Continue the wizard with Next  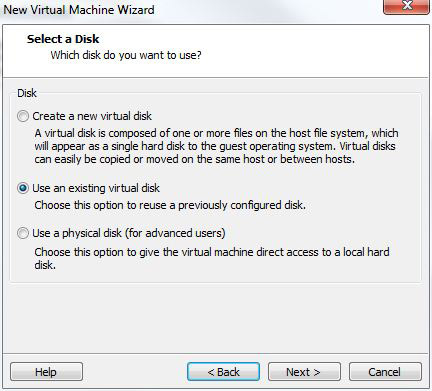(x=304, y=372)
